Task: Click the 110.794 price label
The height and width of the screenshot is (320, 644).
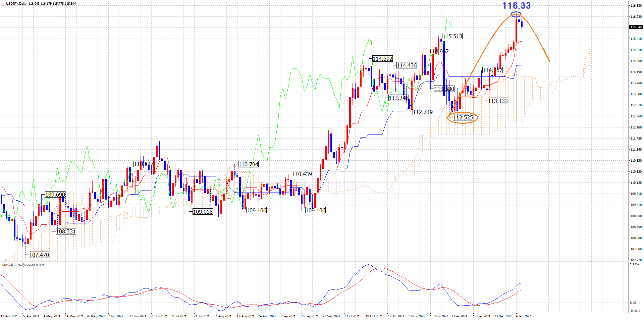Action: pyautogui.click(x=248, y=164)
